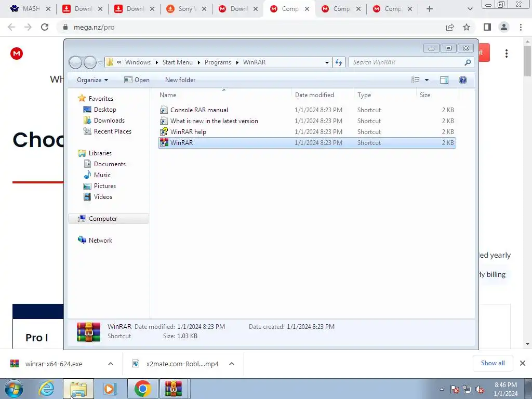Open Pictures library
The image size is (532, 399).
point(105,186)
